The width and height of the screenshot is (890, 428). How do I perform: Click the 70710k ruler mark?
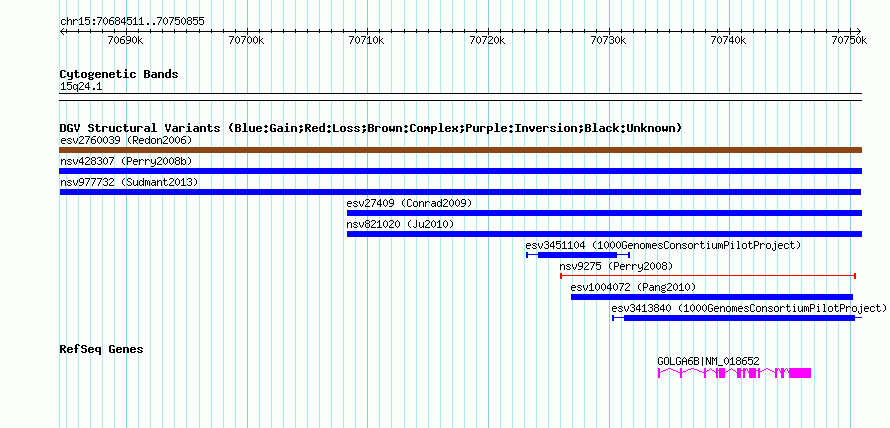tap(366, 40)
